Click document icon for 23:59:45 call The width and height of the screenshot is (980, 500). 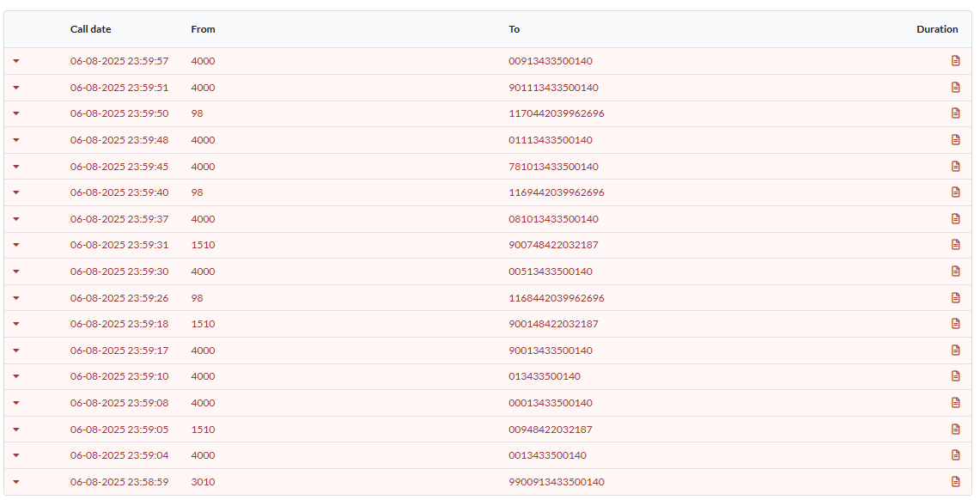(x=955, y=167)
